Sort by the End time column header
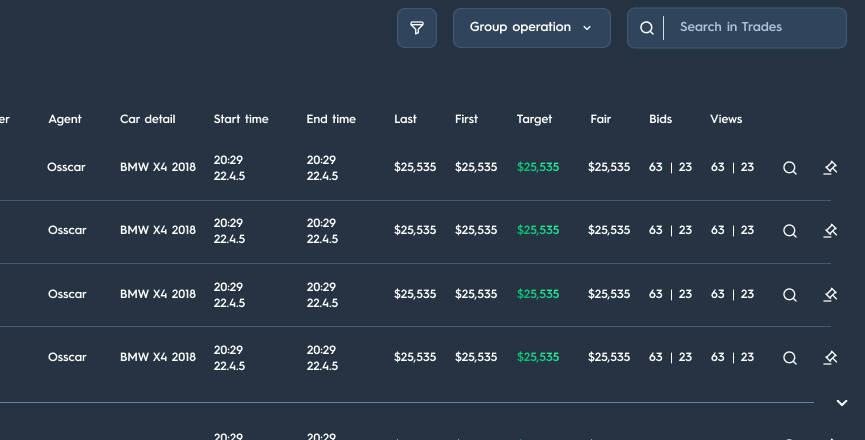This screenshot has height=440, width=865. click(x=331, y=119)
